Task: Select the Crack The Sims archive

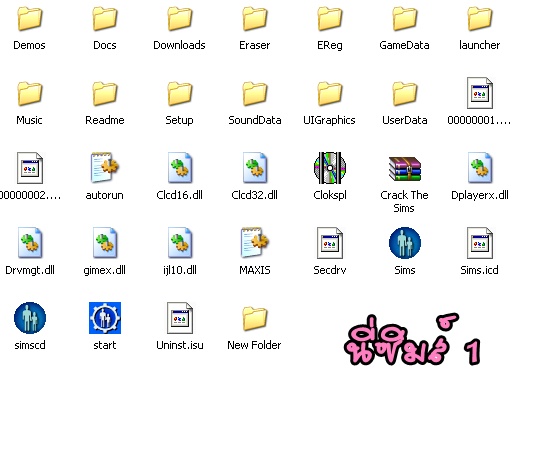Action: pyautogui.click(x=405, y=169)
